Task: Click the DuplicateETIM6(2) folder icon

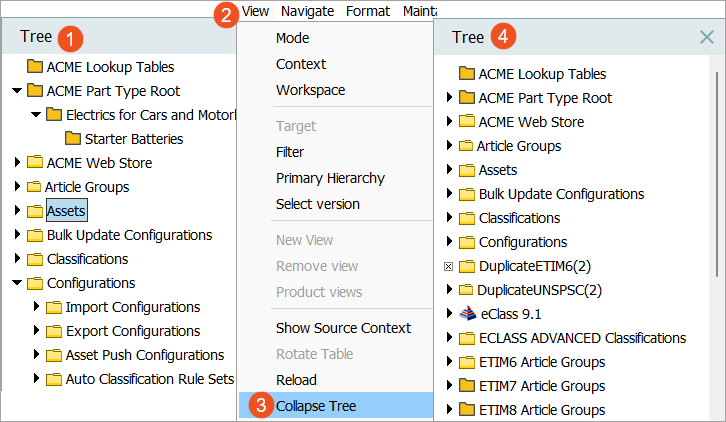Action: pos(467,266)
